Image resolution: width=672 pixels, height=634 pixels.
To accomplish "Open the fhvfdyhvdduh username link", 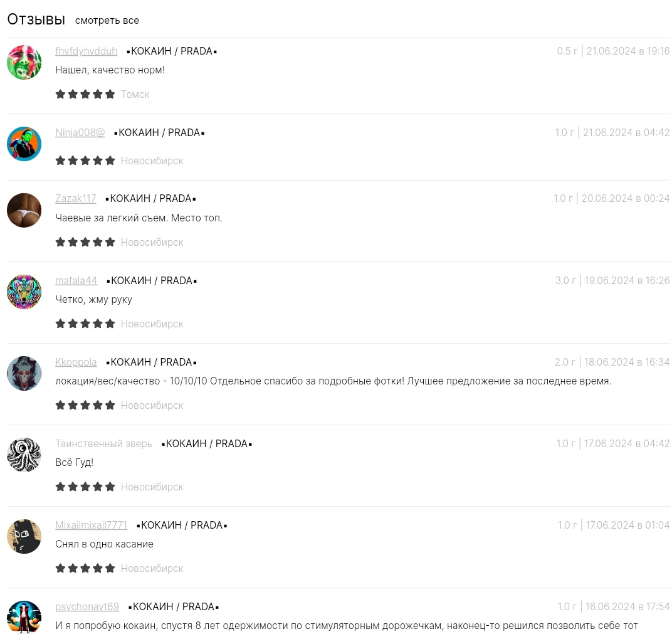I will coord(86,51).
